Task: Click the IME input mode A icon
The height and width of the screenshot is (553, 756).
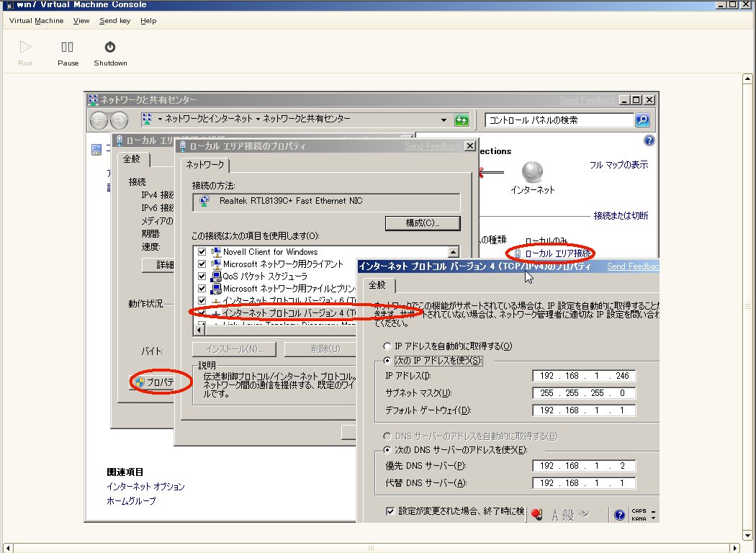Action: (x=555, y=516)
